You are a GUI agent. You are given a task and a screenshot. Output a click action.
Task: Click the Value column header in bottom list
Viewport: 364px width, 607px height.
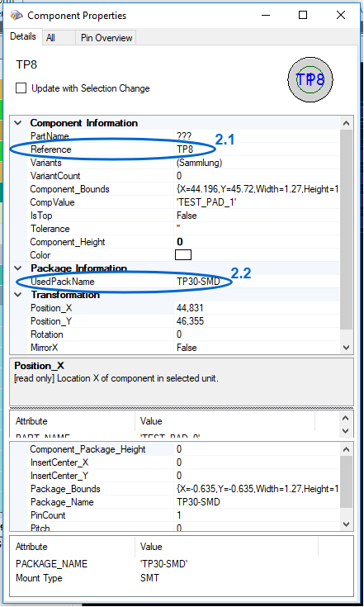coord(227,547)
